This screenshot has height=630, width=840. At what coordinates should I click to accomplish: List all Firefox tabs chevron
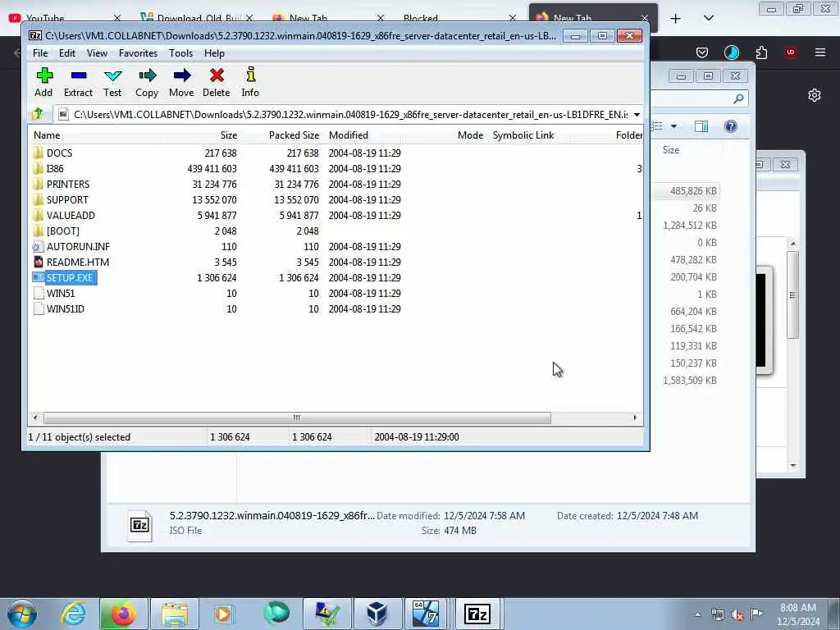(708, 18)
